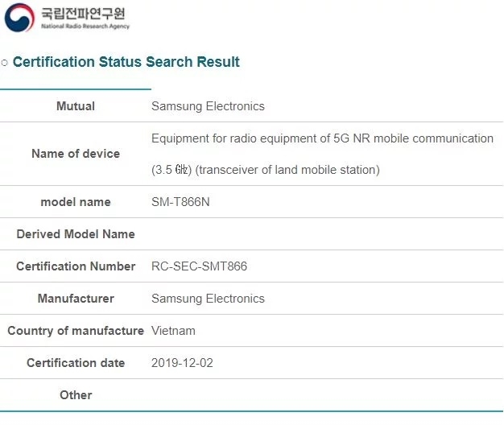
Task: Click the 'Certification date' label
Action: pos(76,363)
